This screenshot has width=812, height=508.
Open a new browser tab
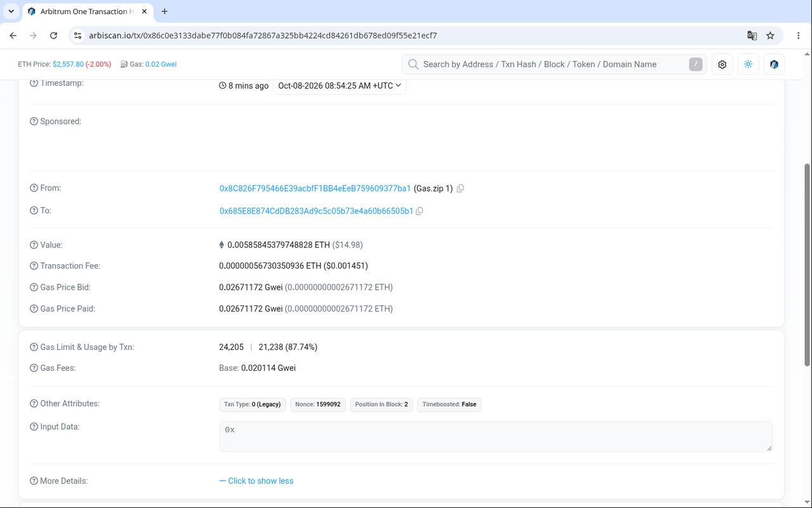[x=165, y=11]
